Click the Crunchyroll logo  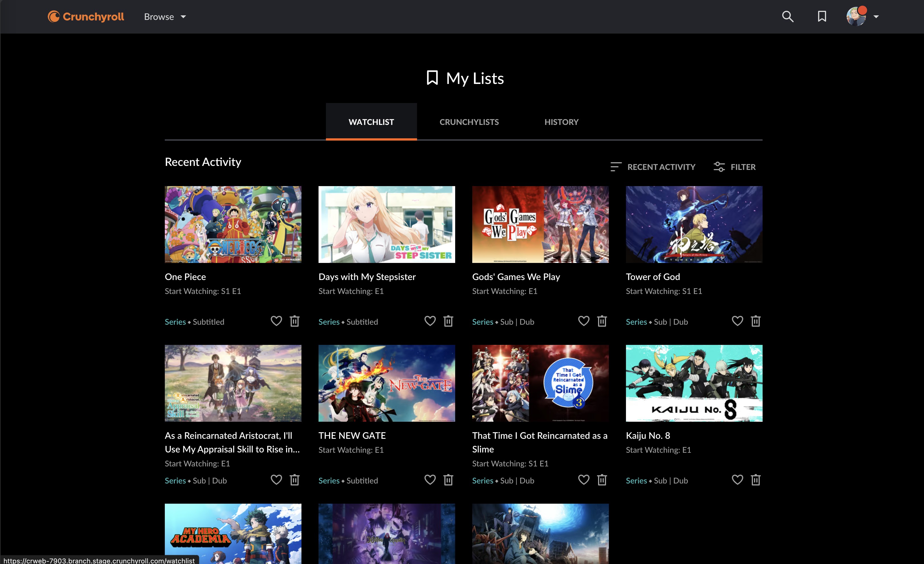coord(85,17)
